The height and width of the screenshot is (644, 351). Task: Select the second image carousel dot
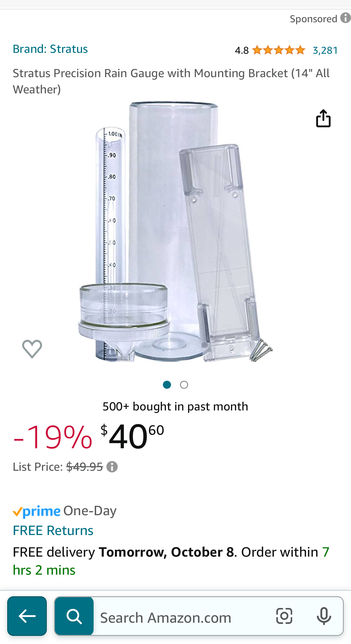tap(184, 385)
